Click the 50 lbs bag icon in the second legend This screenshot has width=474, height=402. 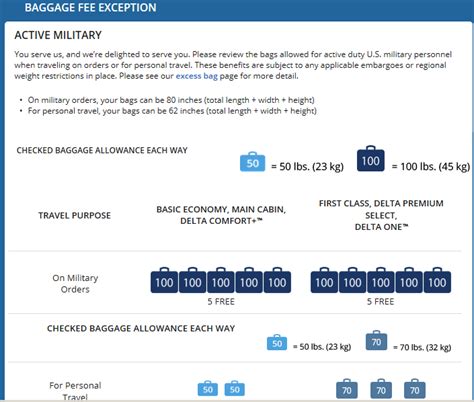click(x=277, y=342)
